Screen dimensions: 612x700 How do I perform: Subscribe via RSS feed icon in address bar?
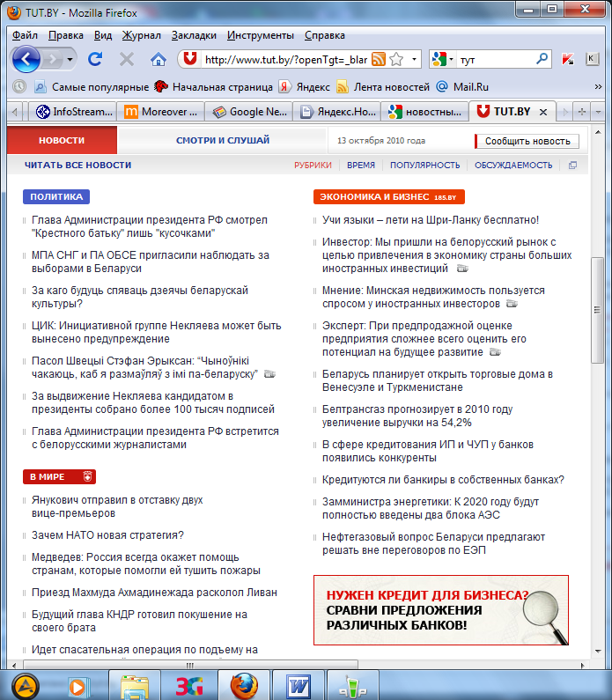(379, 59)
